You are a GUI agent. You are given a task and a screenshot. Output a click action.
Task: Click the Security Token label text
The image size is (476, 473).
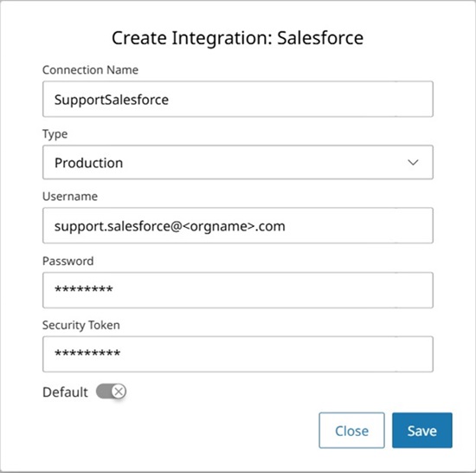coord(81,325)
